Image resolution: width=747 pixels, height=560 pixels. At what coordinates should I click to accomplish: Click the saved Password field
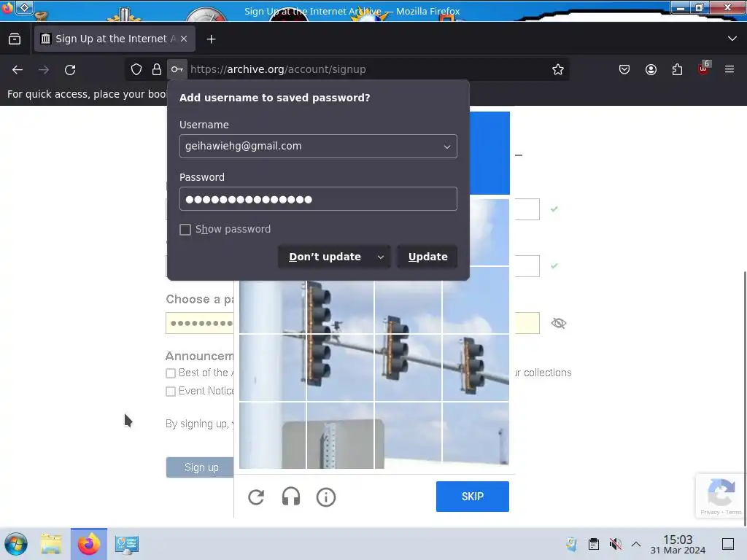tap(318, 199)
